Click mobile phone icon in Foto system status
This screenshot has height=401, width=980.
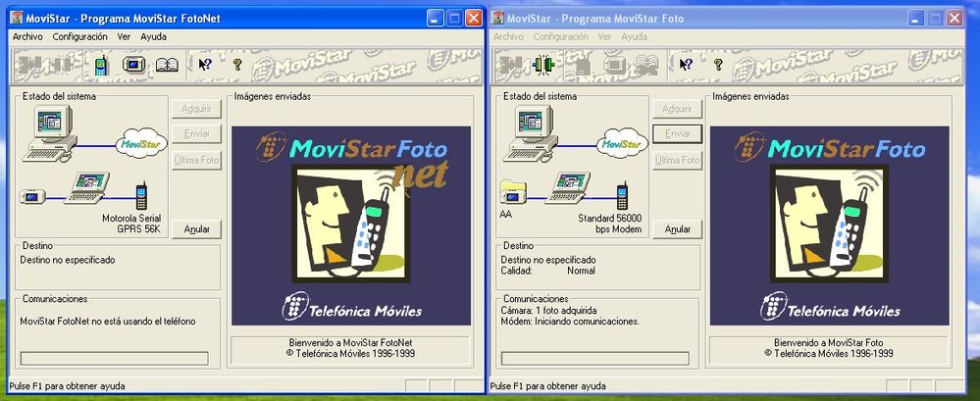622,195
